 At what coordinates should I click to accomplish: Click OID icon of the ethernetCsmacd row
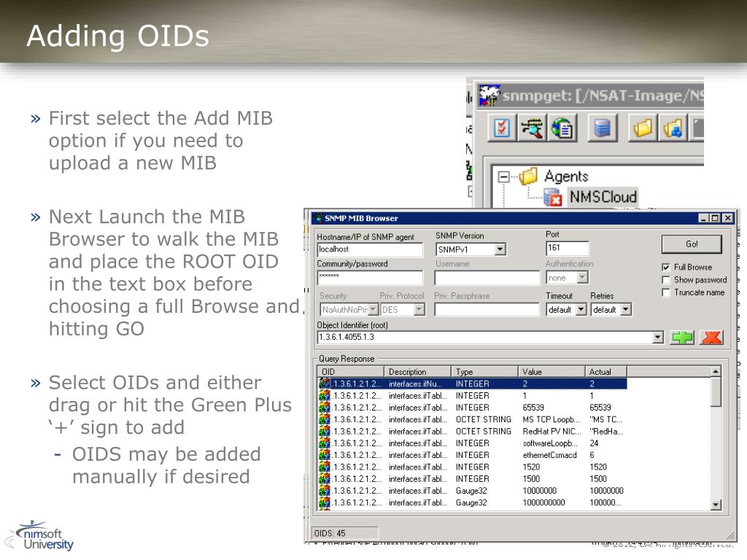[x=325, y=455]
